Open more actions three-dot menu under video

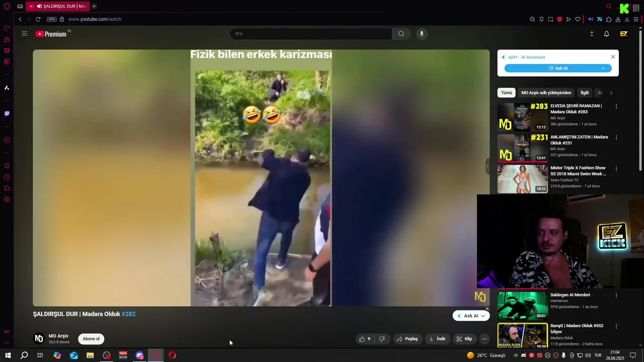point(485,339)
